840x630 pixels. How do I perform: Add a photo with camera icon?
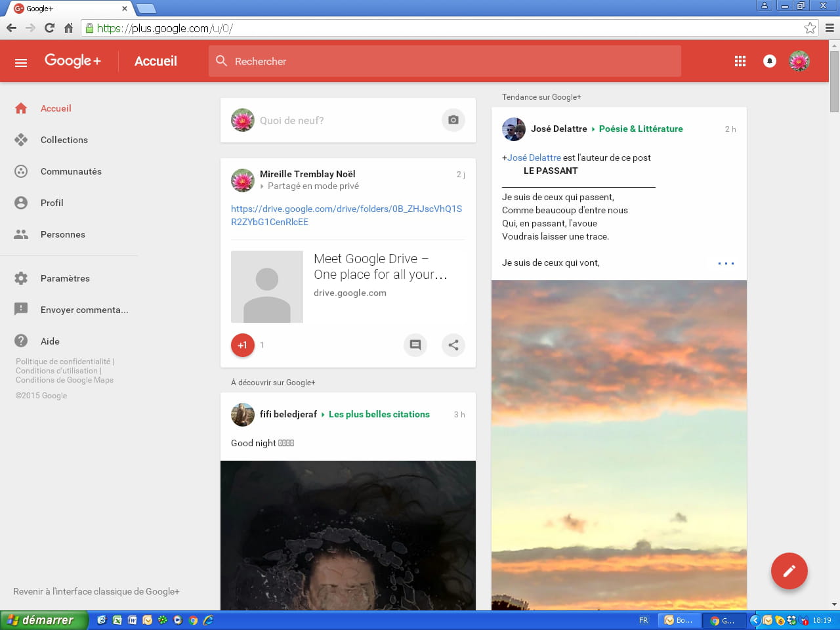point(453,120)
